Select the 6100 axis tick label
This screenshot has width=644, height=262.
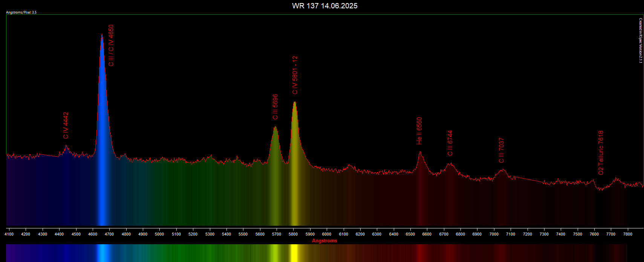[x=343, y=234]
